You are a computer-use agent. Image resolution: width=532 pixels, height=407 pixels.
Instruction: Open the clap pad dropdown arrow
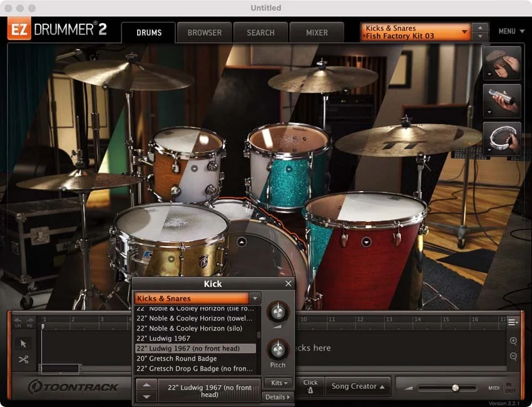(x=489, y=74)
